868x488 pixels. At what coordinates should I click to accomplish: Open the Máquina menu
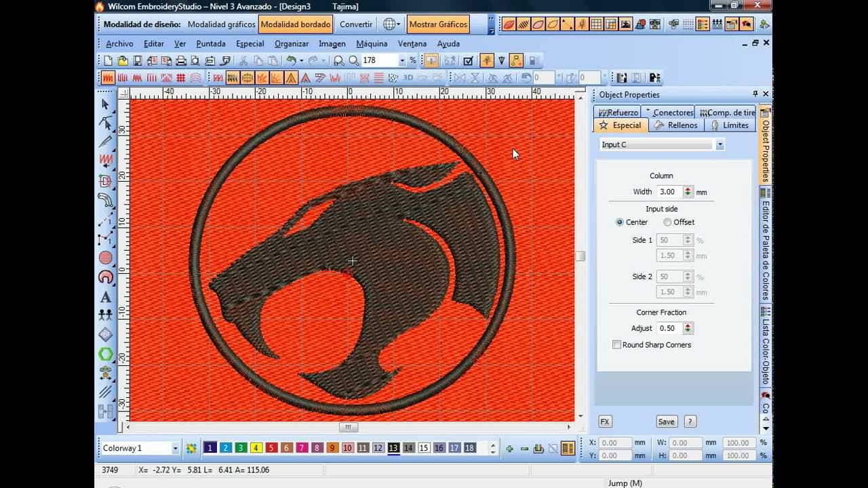click(372, 43)
